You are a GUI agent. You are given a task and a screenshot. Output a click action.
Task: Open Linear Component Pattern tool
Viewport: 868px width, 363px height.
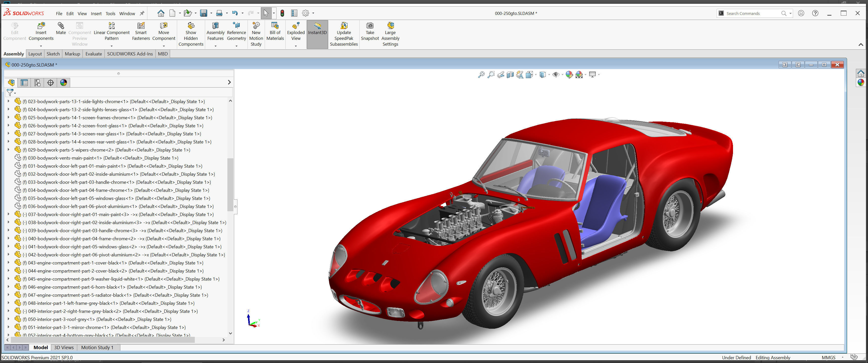tap(112, 32)
